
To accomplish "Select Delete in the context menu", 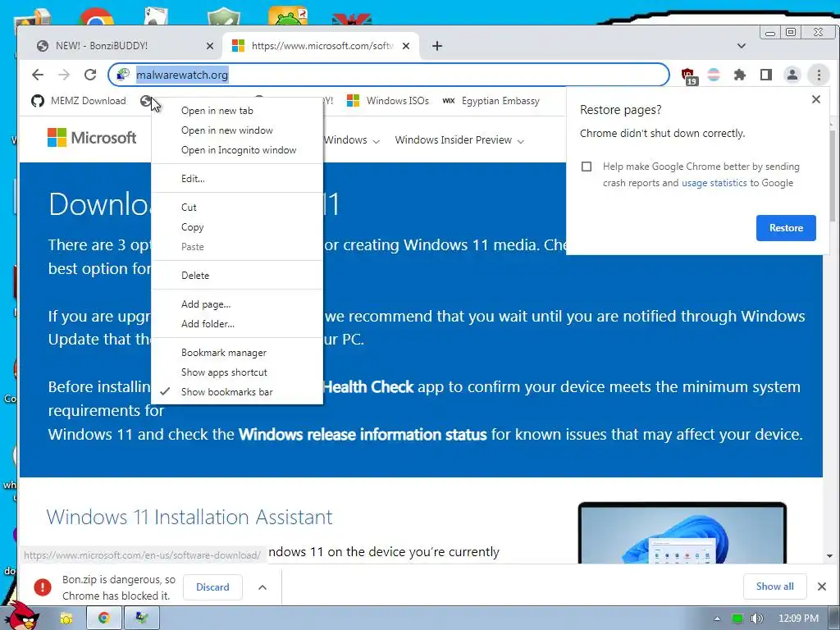I will 237,276.
